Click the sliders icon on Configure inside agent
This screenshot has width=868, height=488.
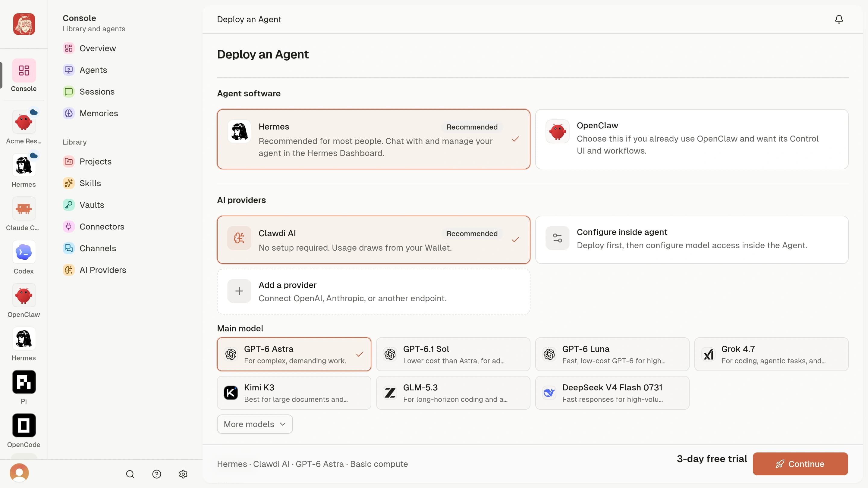557,238
